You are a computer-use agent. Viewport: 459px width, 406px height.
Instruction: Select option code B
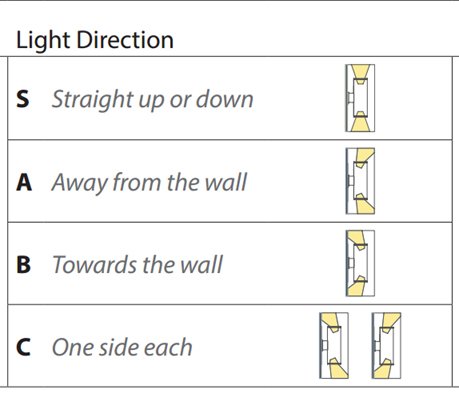(x=23, y=265)
